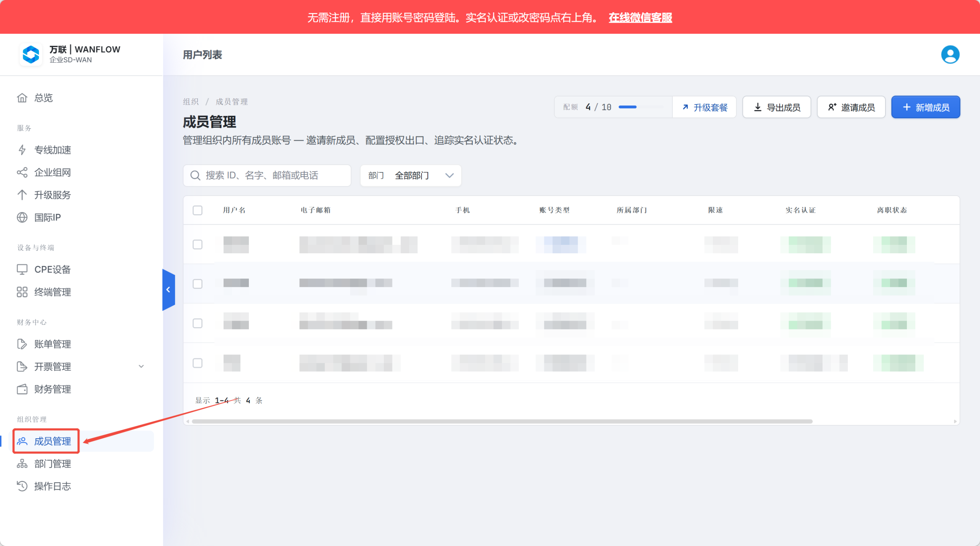The image size is (980, 546).
Task: Click the add-person icon on 邀请成员
Action: point(832,107)
